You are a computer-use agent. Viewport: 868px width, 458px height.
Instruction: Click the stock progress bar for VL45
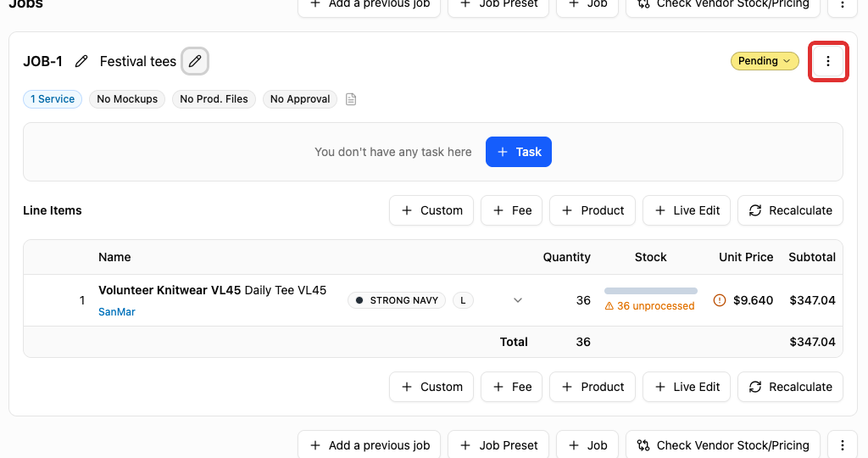tap(651, 291)
